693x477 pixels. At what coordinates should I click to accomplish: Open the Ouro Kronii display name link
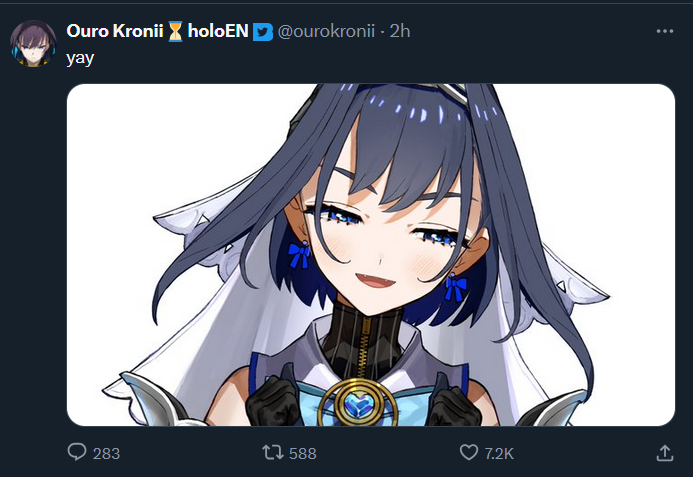(x=115, y=31)
